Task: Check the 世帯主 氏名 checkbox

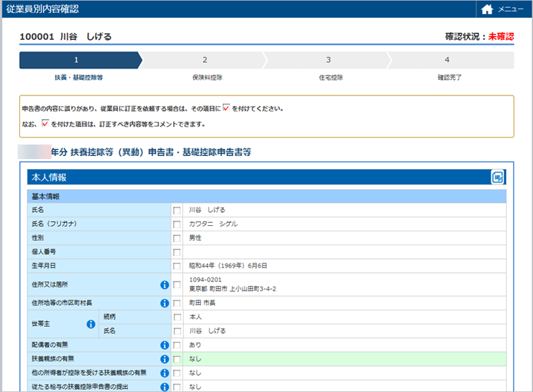Action: [x=177, y=331]
